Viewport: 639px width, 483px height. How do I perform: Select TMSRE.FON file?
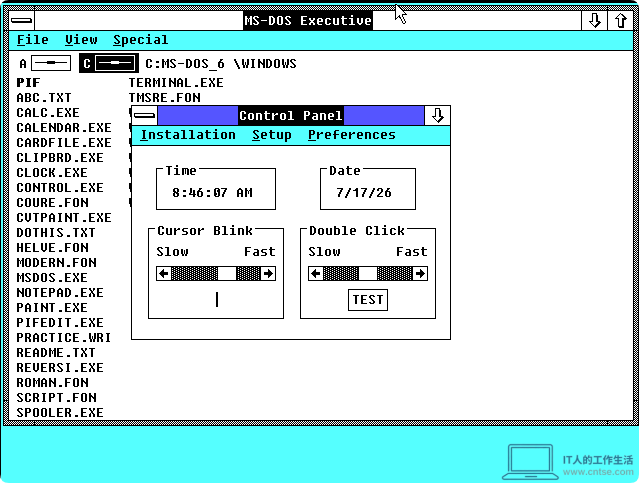[165, 98]
